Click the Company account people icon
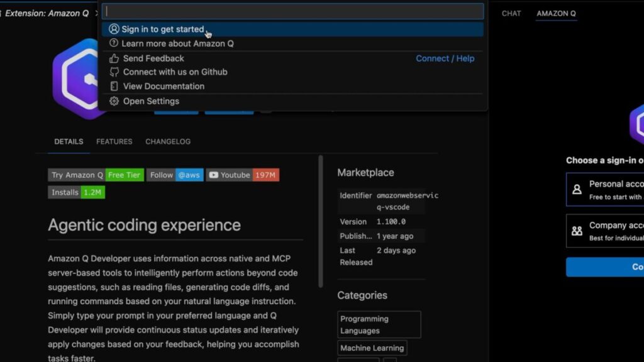 (x=577, y=231)
